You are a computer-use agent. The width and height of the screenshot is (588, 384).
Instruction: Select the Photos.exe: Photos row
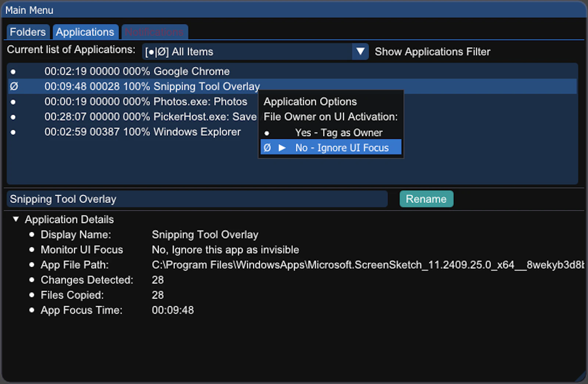click(x=132, y=101)
